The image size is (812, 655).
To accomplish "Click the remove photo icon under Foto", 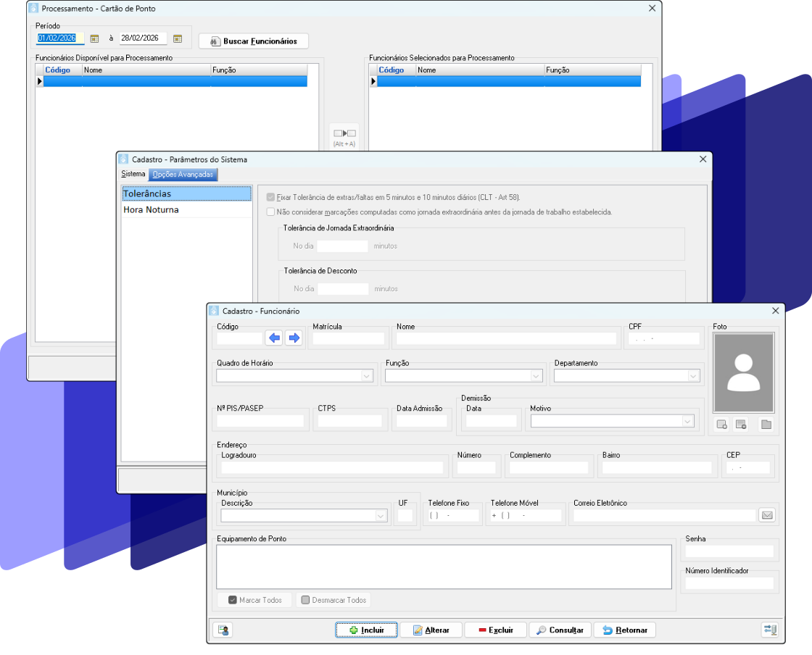I will coord(741,425).
